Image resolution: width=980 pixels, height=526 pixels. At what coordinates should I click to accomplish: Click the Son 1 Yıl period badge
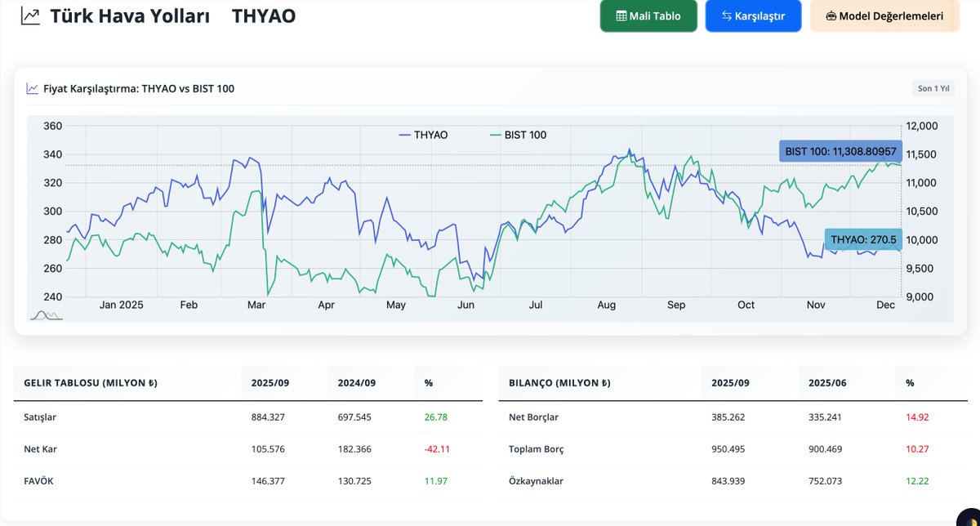point(933,88)
